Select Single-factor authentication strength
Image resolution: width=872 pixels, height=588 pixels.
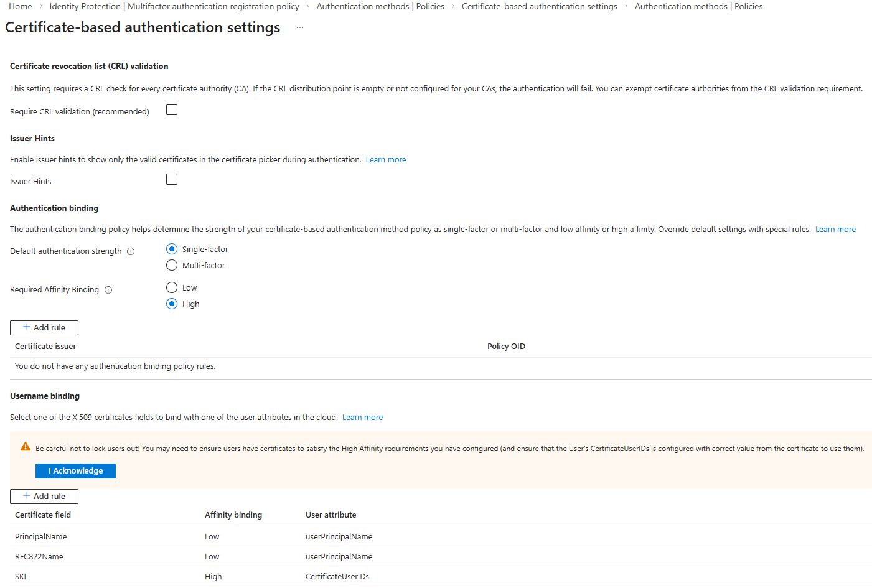[x=172, y=249]
